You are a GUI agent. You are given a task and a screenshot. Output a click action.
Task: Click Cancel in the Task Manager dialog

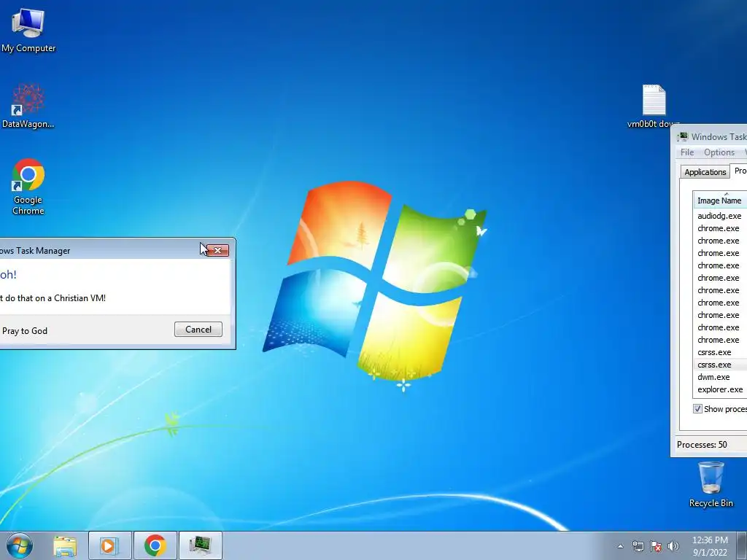click(x=198, y=330)
